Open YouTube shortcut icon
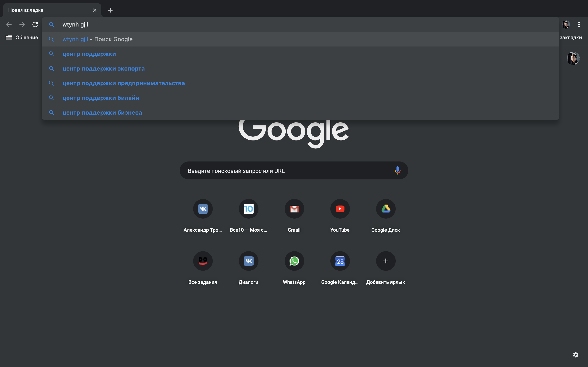Image resolution: width=588 pixels, height=367 pixels. tap(340, 208)
